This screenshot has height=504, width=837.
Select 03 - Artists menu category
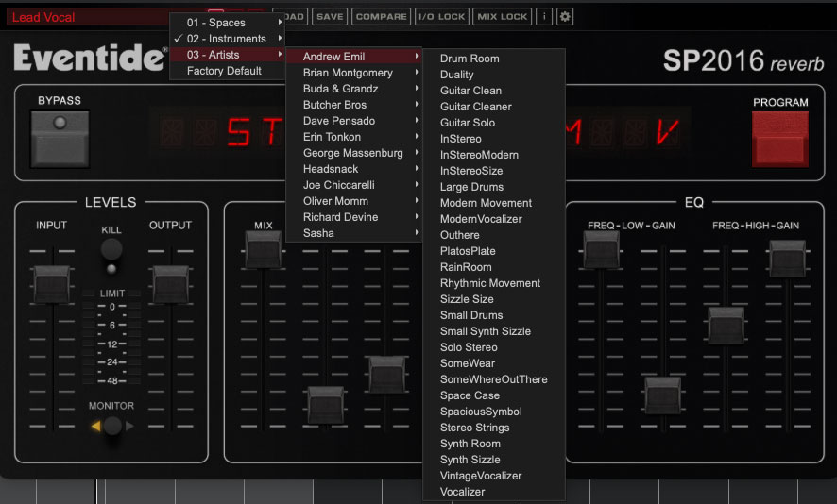(x=228, y=55)
